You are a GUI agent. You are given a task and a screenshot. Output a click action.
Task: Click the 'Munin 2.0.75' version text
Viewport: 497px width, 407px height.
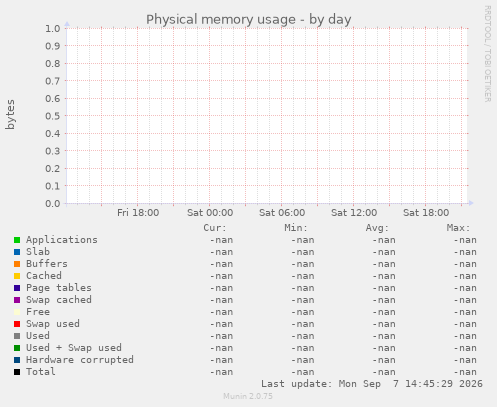(248, 396)
